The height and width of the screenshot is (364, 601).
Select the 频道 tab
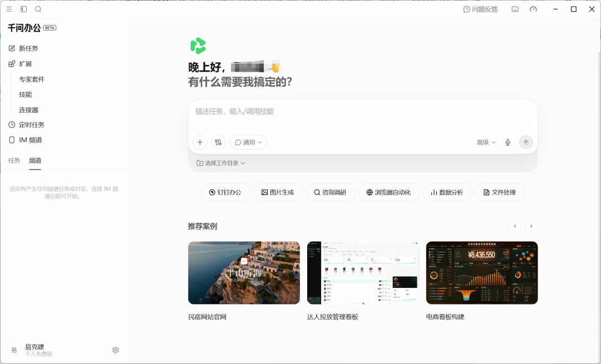[x=35, y=161]
